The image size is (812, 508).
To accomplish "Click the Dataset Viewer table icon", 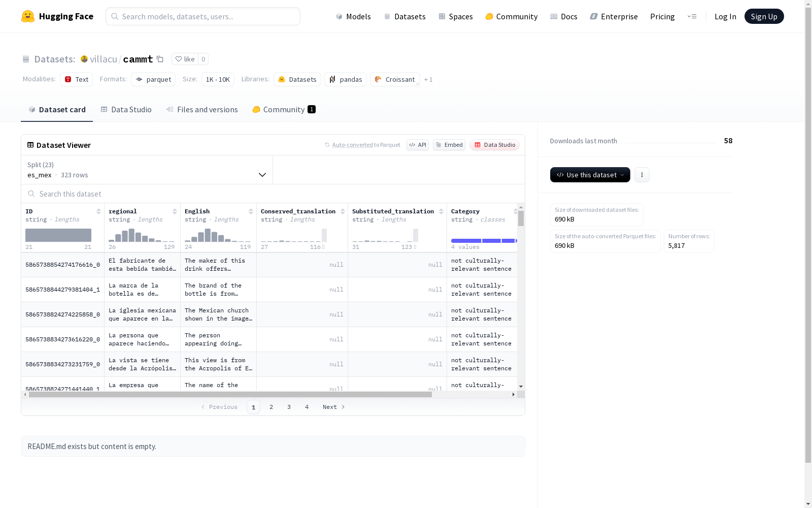I will (30, 145).
